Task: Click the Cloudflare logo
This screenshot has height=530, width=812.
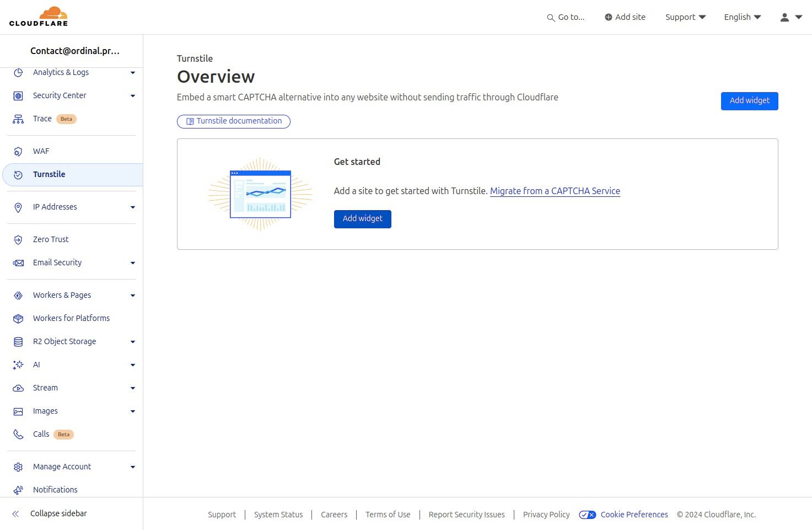Action: tap(39, 17)
